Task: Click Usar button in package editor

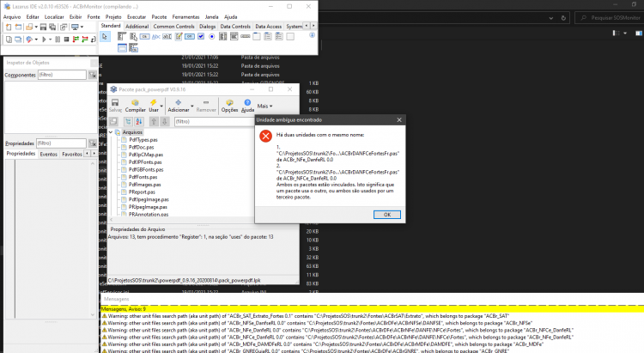Action: [154, 106]
